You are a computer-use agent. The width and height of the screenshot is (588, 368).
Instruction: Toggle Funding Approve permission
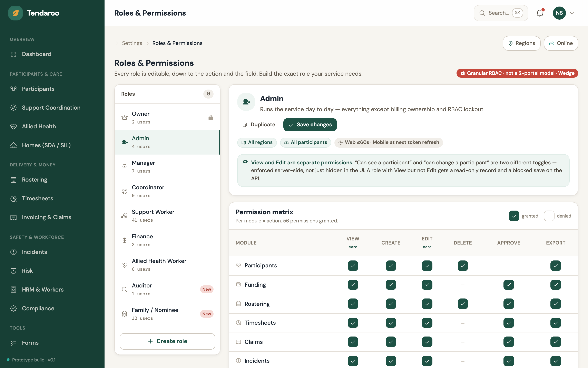509,285
